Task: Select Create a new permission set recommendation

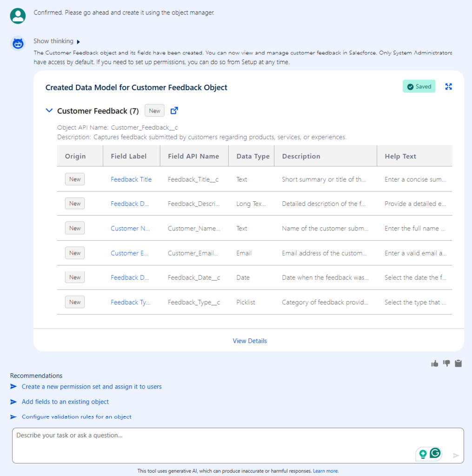Action: coord(92,387)
